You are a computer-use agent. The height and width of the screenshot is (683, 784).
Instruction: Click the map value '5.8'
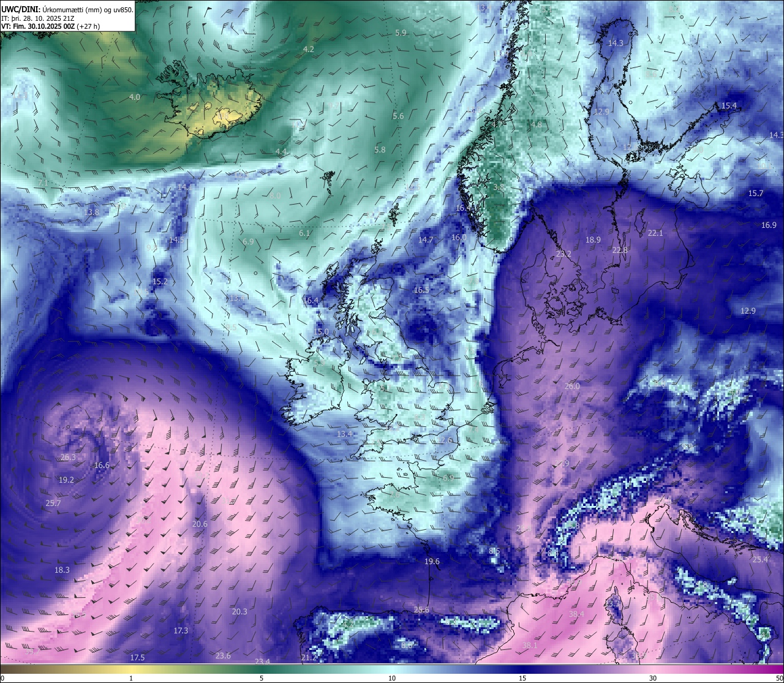coord(380,149)
